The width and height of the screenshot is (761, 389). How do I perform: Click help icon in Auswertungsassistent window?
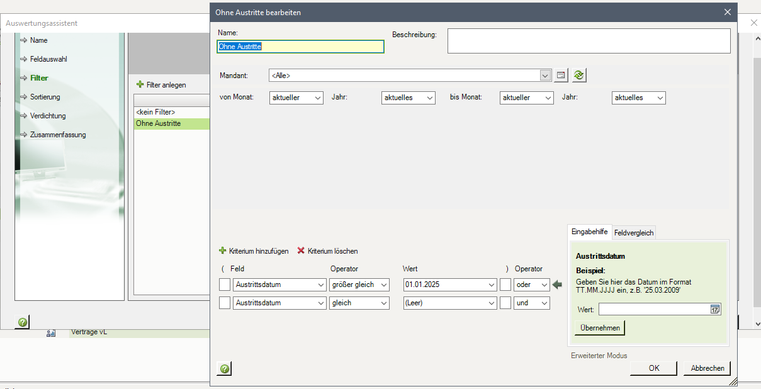click(22, 322)
